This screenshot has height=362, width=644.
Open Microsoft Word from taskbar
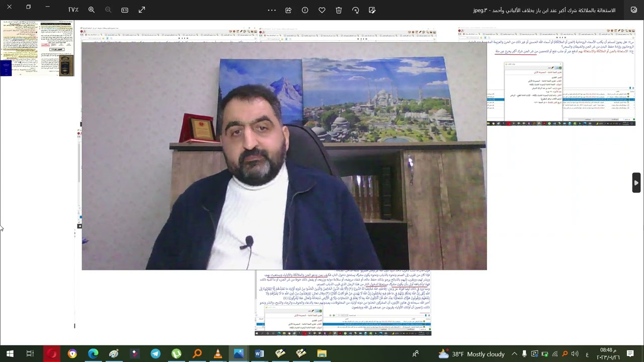point(259,354)
